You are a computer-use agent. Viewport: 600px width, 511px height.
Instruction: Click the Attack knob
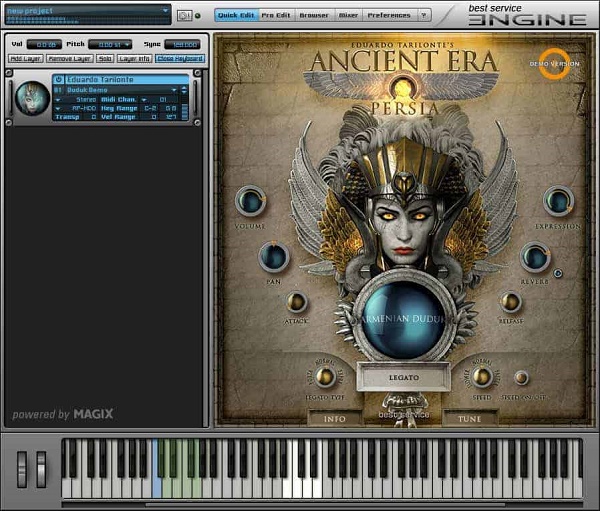(296, 302)
